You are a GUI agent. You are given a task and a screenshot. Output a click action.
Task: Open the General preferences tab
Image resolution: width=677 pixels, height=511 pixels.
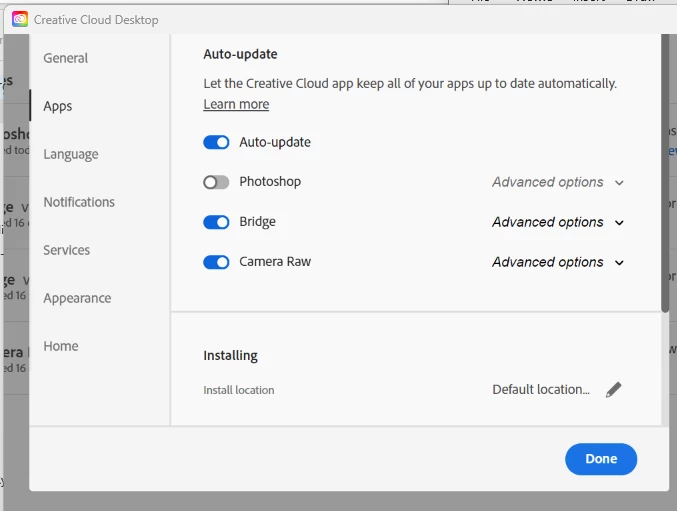point(66,58)
